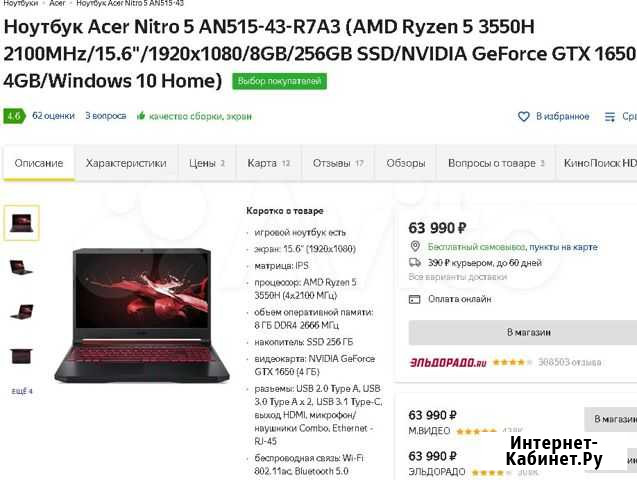The width and height of the screenshot is (637, 480).
Task: Select the first laptop thumbnail
Action: (x=22, y=223)
